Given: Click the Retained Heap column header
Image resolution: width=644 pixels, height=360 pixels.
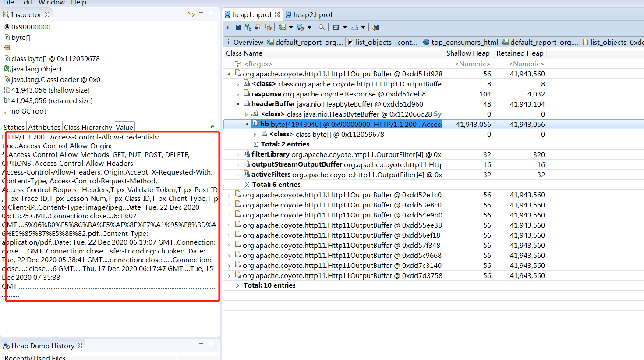Looking at the screenshot, I should click(520, 53).
